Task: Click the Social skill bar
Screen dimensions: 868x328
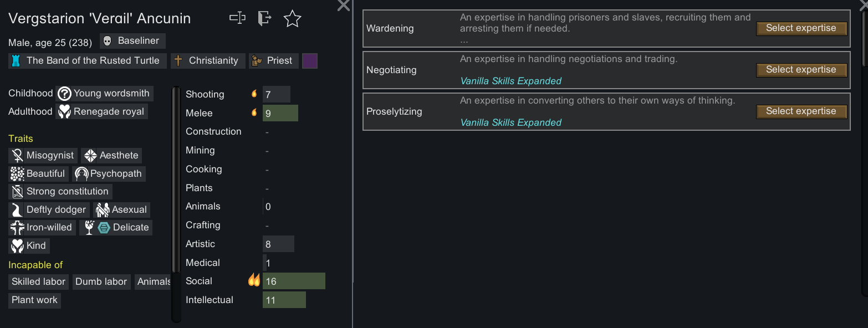Action: 294,281
